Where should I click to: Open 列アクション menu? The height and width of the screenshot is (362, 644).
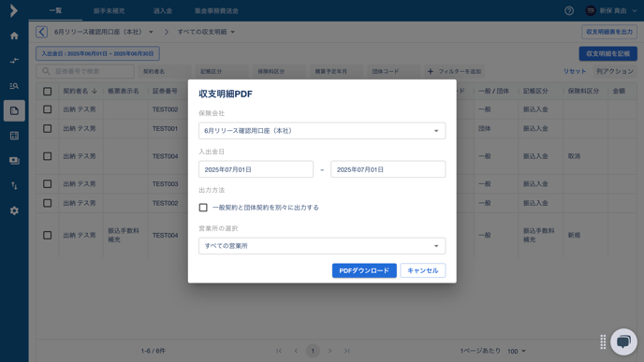click(615, 71)
